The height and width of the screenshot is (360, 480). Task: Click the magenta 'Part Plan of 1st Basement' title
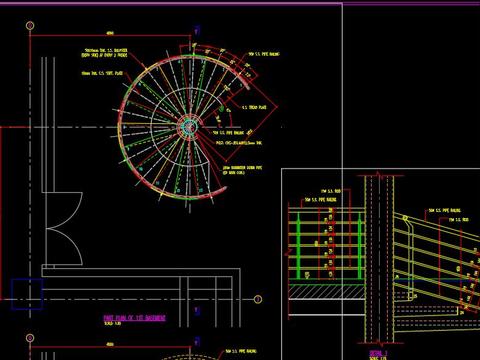(x=134, y=318)
